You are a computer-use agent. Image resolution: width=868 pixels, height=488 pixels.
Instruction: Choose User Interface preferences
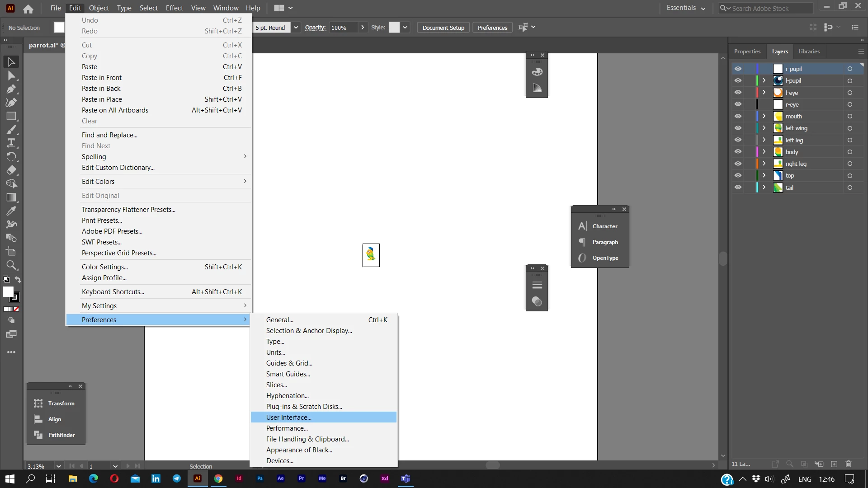click(288, 418)
